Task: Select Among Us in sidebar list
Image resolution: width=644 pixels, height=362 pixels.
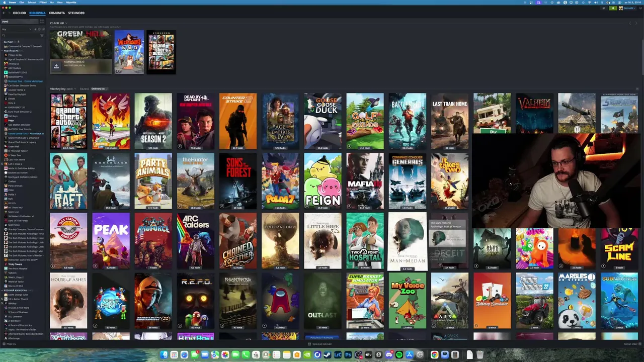Action: (x=14, y=64)
